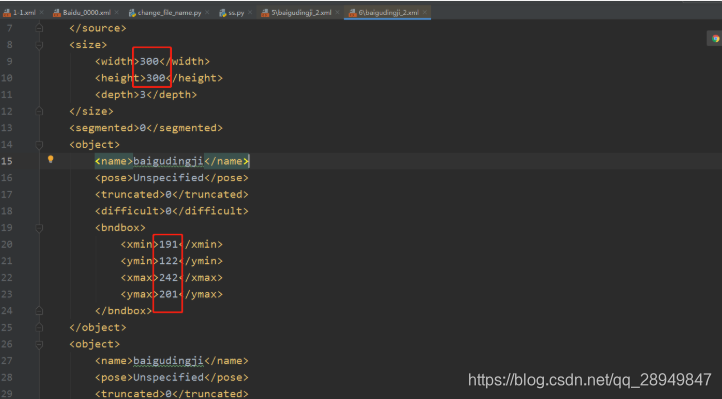
Task: Click baigudingji name on line 15
Action: coord(168,161)
